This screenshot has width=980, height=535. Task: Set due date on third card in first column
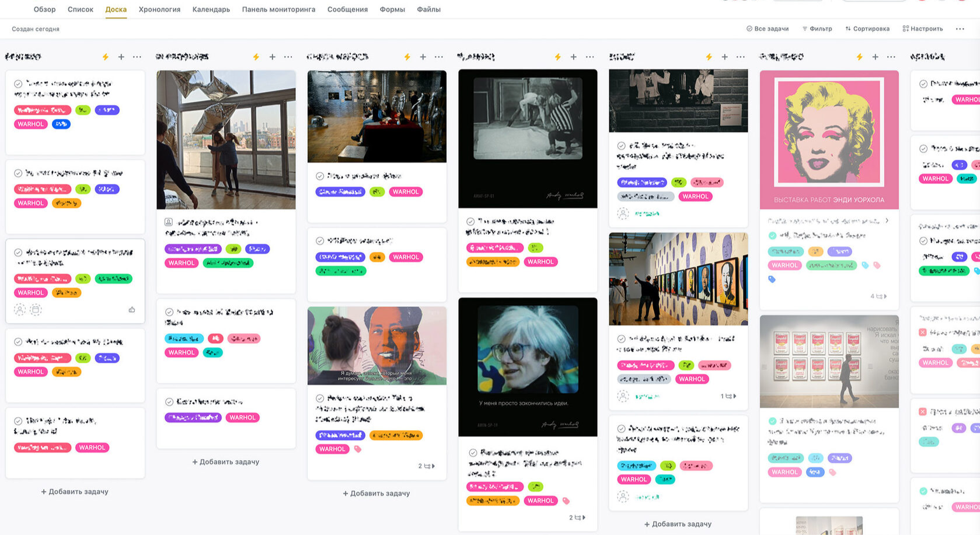[x=36, y=310]
